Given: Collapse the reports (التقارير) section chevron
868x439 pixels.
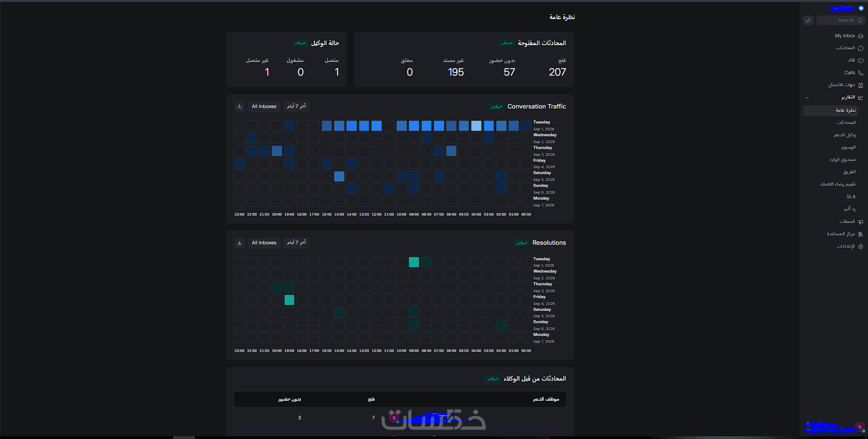Looking at the screenshot, I should point(807,98).
